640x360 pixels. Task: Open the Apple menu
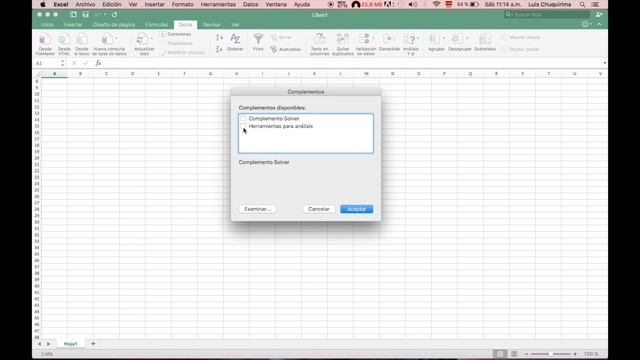(x=43, y=4)
